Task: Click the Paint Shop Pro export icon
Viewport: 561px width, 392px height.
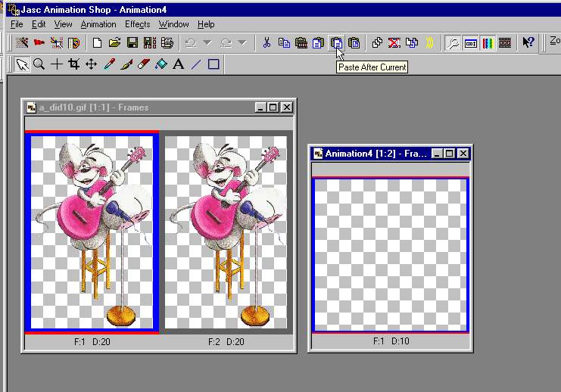Action: pos(73,43)
